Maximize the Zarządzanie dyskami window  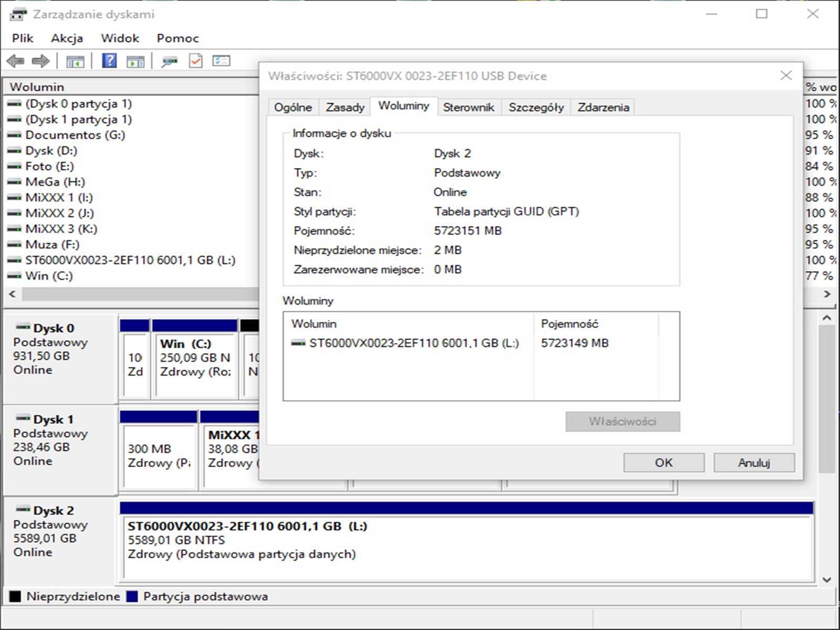tap(762, 14)
